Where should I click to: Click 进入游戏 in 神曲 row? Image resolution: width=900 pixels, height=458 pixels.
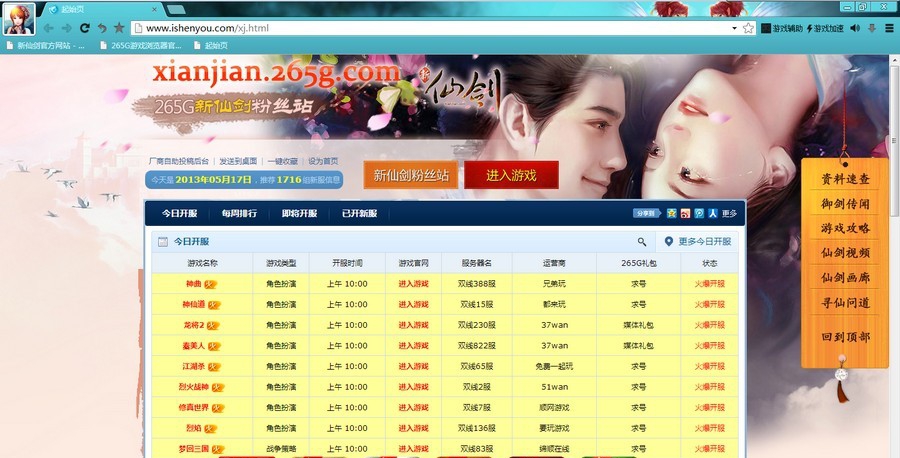coord(413,284)
